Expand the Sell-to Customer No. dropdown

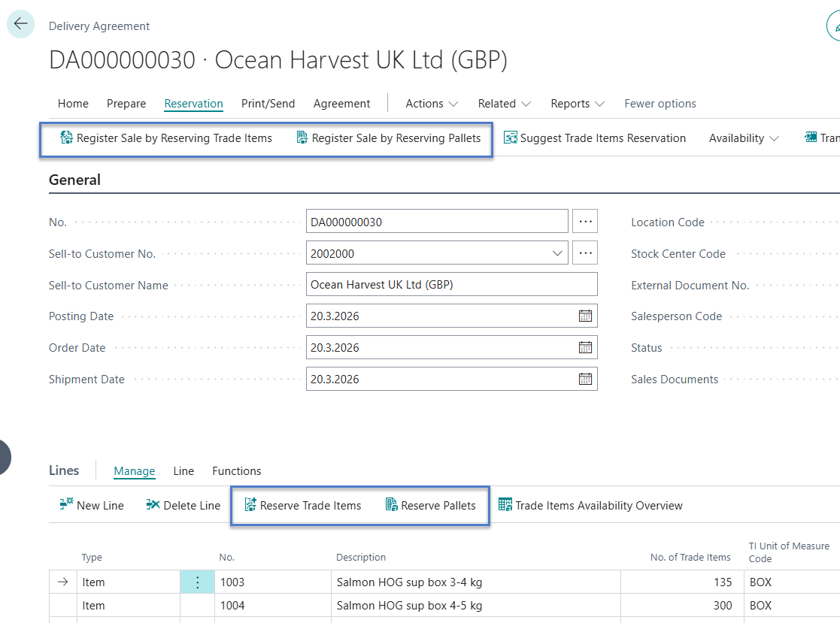(557, 254)
